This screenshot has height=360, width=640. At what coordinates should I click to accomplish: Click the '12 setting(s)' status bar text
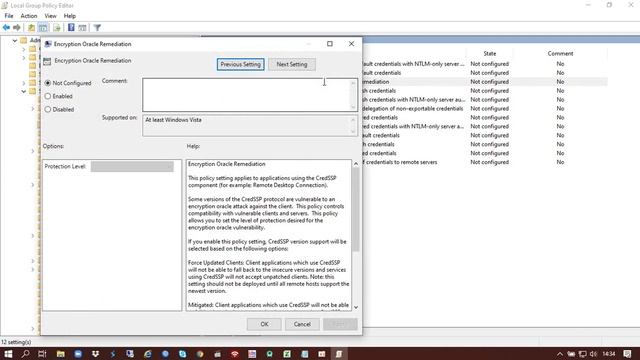16,342
